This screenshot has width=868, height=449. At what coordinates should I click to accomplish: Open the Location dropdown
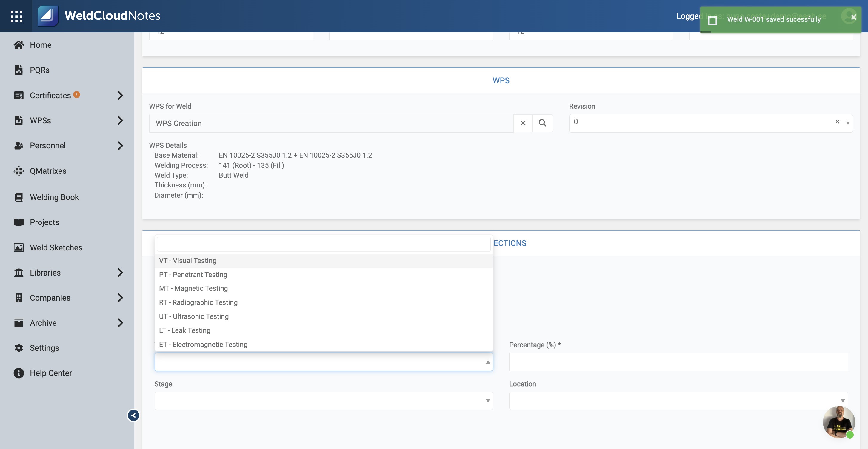click(678, 401)
